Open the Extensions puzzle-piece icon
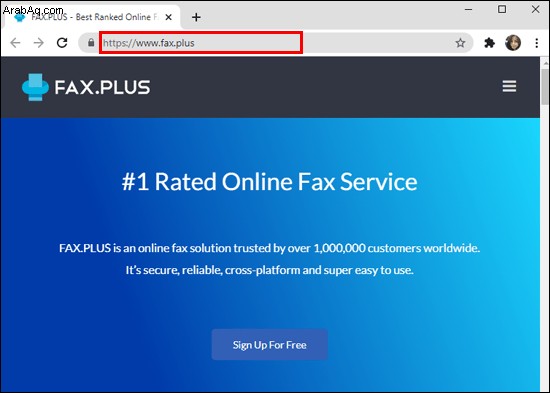The height and width of the screenshot is (393, 550). pos(489,43)
